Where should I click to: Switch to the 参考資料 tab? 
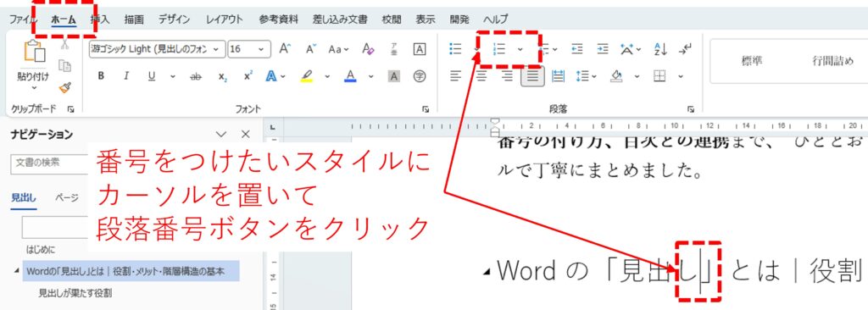tap(278, 19)
